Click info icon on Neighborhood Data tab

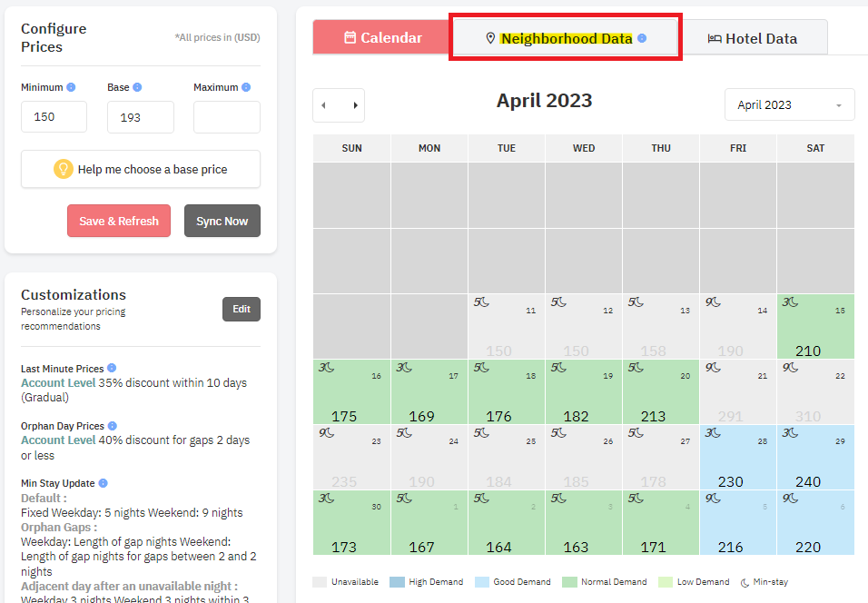(x=642, y=38)
